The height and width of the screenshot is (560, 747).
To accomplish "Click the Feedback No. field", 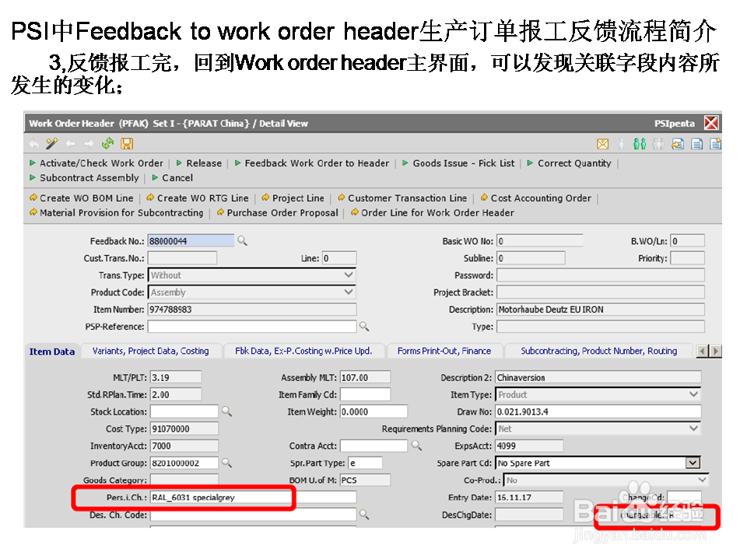I will click(191, 241).
